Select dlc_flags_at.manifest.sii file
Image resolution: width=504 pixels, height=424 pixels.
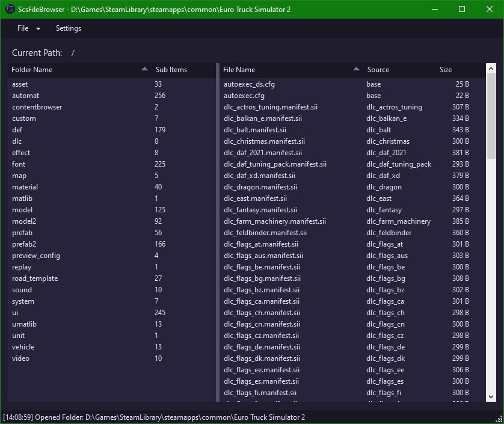[353, 244]
